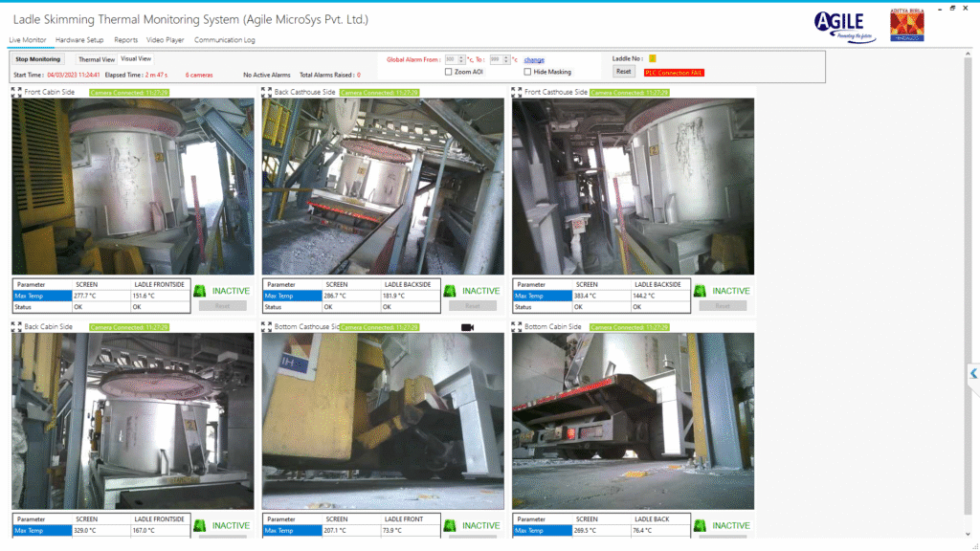
Task: Click the yellow Laddle No indicator box
Action: point(653,58)
